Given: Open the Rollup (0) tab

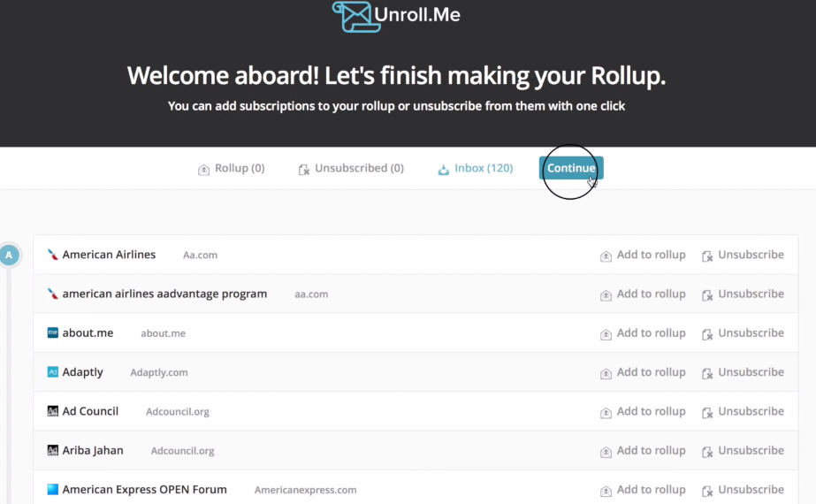Looking at the screenshot, I should click(231, 168).
